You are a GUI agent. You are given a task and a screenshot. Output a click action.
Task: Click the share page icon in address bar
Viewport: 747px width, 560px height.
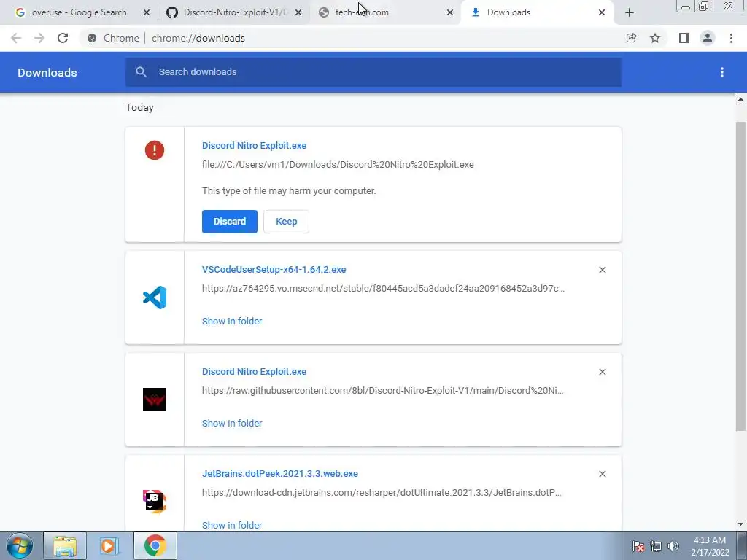(631, 38)
